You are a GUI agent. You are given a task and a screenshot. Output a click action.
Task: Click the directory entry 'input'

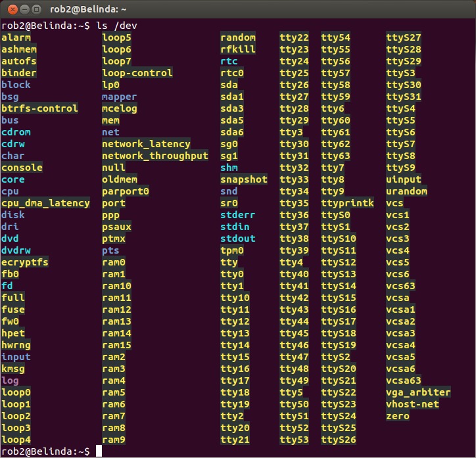click(16, 357)
